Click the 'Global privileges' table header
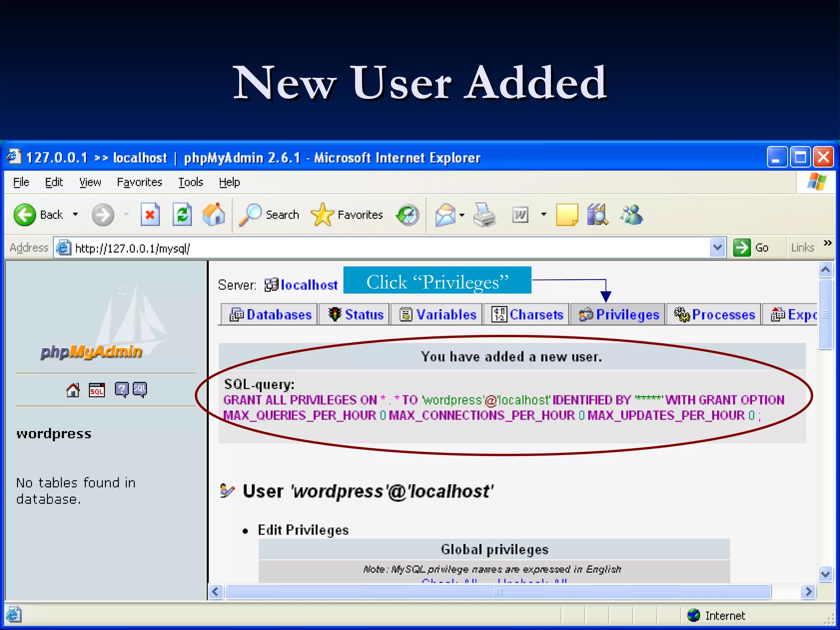This screenshot has width=840, height=630. tap(494, 549)
